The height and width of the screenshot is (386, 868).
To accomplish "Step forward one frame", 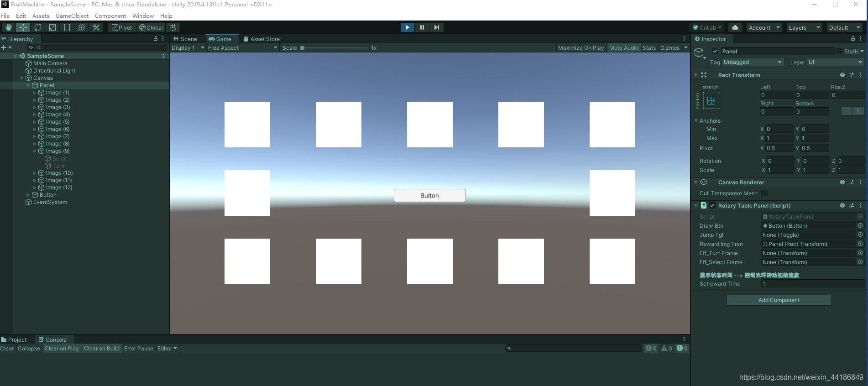I will (x=436, y=27).
